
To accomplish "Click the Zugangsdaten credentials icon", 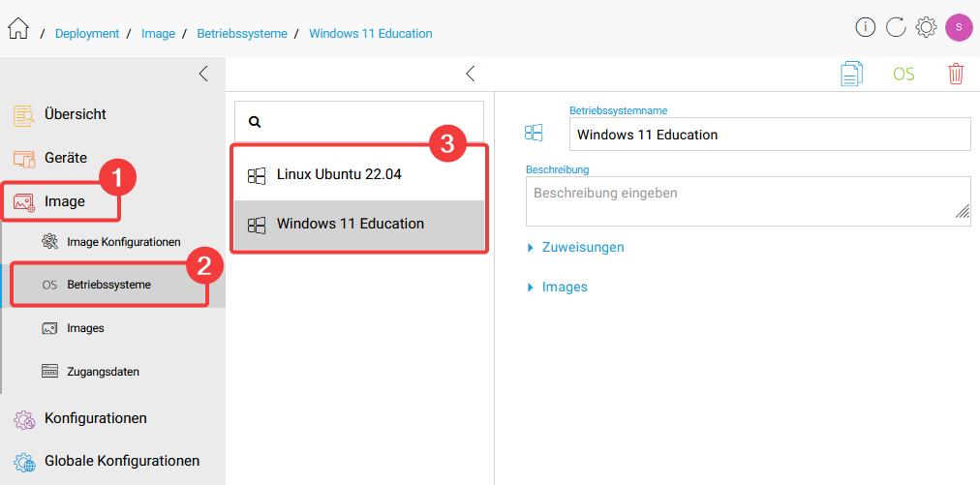I will 49,371.
